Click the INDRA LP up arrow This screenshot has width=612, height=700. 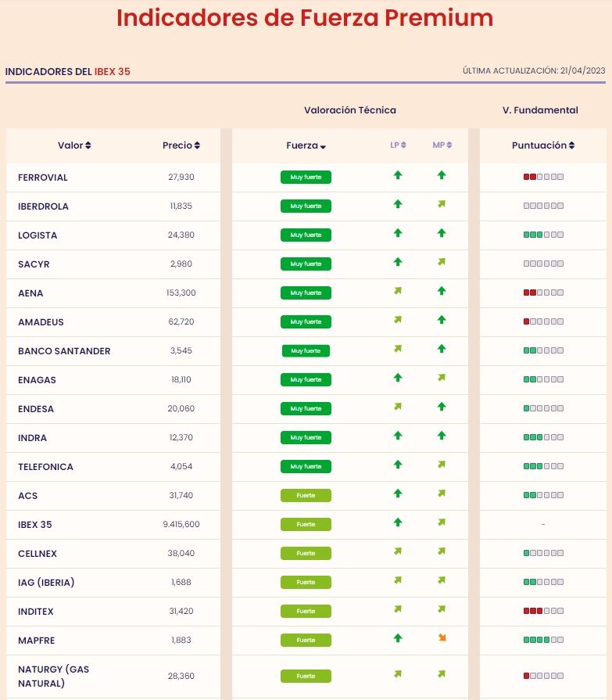click(x=398, y=436)
